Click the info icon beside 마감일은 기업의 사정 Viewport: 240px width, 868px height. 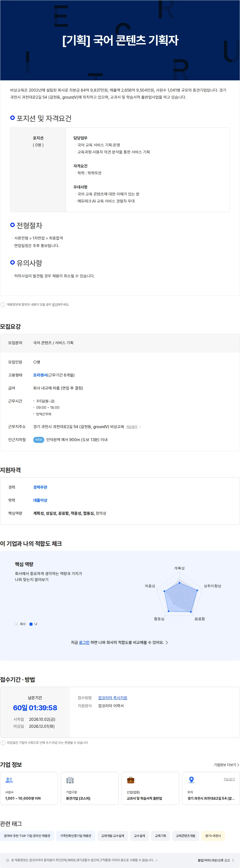3,742
